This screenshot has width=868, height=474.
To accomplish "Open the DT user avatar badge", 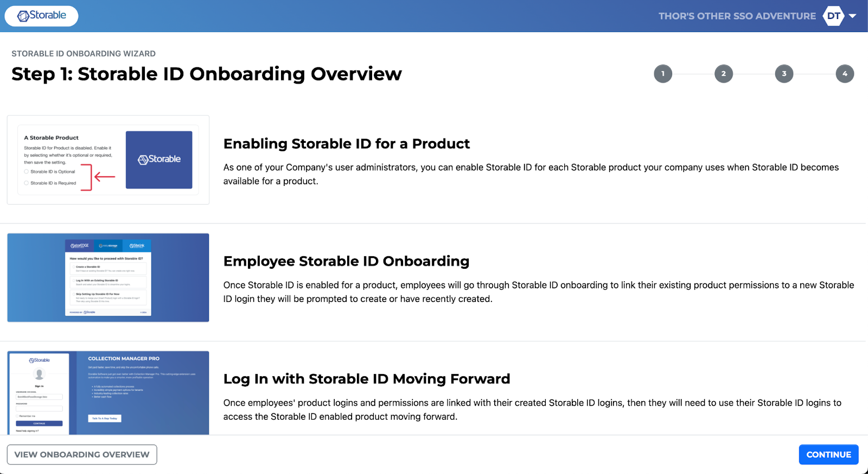I will point(833,16).
